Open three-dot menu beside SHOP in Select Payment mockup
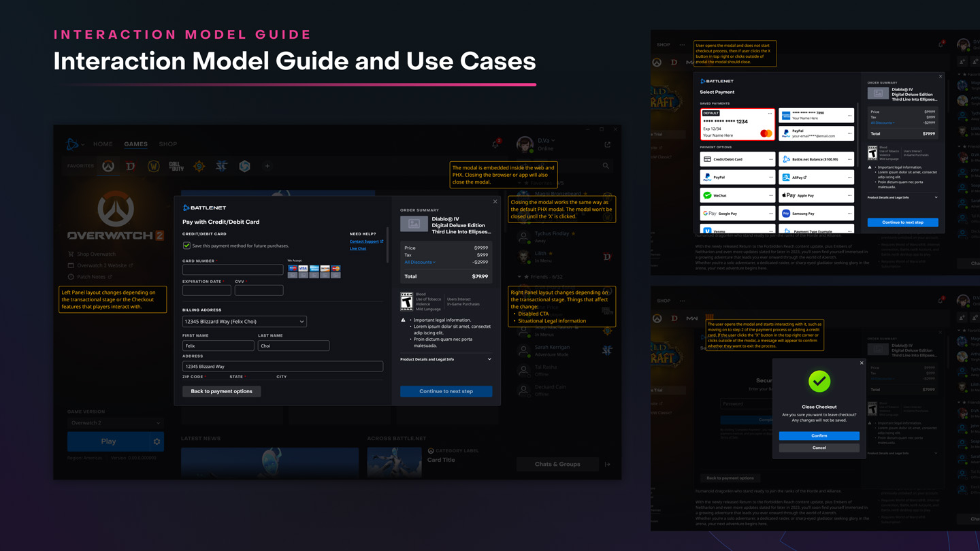Viewport: 980px width, 551px height. (683, 45)
